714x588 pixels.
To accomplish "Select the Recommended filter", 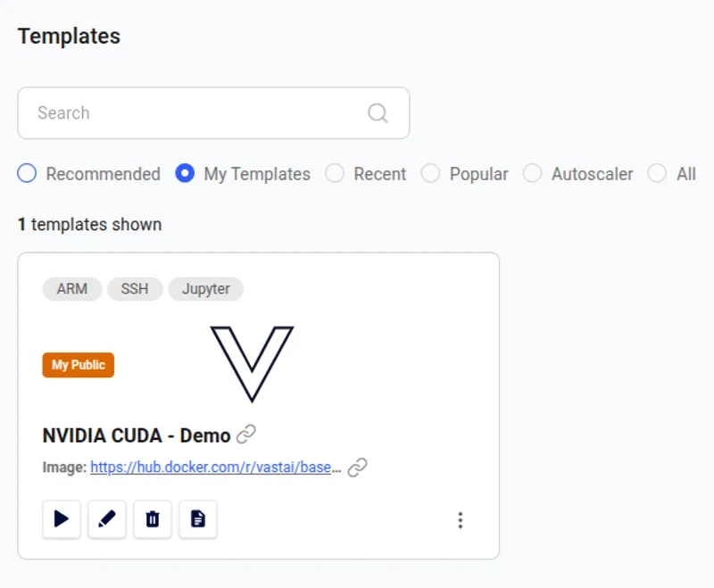I will click(27, 174).
